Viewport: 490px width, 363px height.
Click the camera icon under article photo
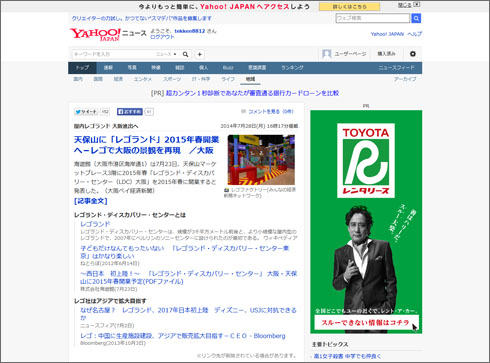pos(227,190)
